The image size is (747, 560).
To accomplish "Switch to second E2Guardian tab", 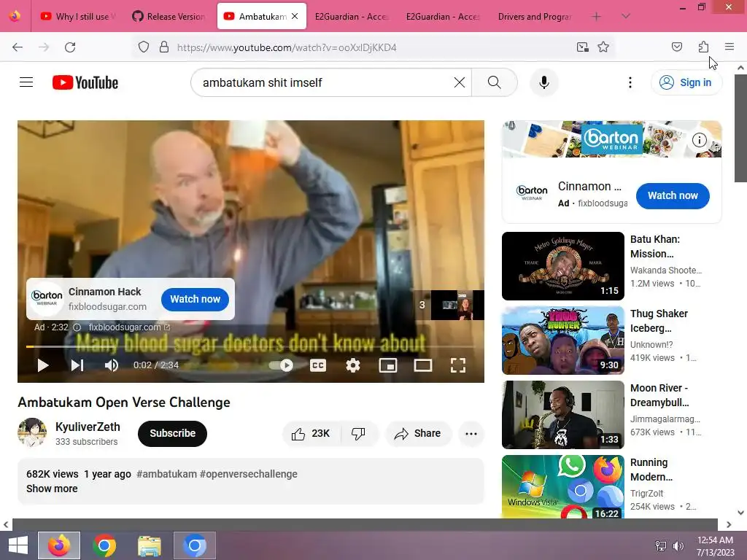I will (x=443, y=16).
